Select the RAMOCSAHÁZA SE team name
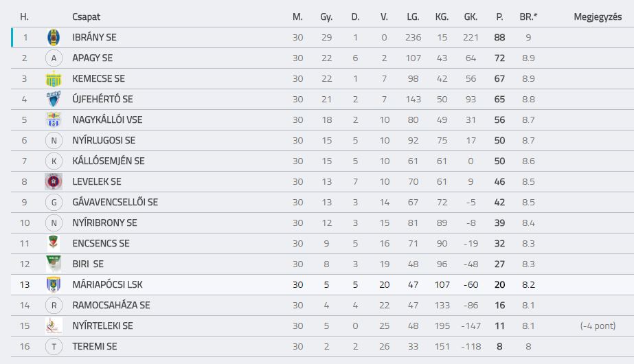This screenshot has height=364, width=634. tap(111, 306)
